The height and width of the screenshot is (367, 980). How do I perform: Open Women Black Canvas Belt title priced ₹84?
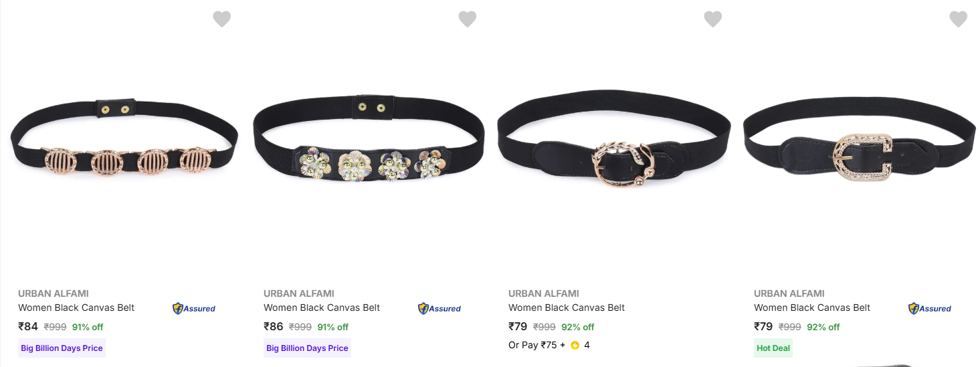[x=76, y=308]
